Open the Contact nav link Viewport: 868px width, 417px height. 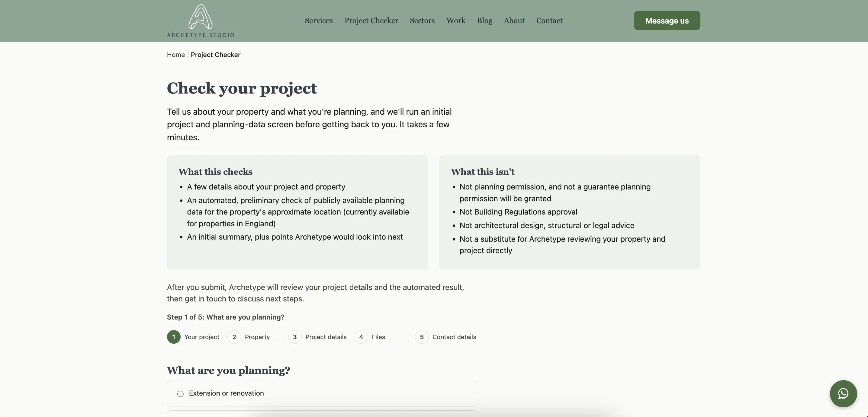coord(549,21)
